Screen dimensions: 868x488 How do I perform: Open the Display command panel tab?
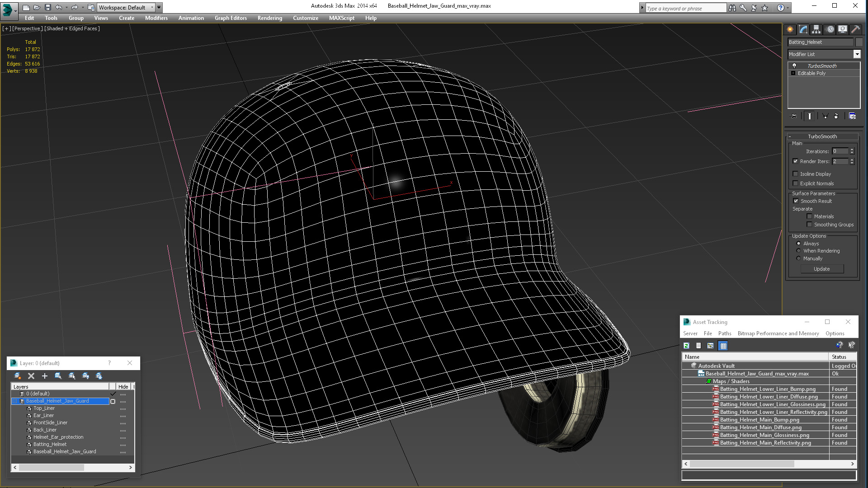(x=843, y=29)
